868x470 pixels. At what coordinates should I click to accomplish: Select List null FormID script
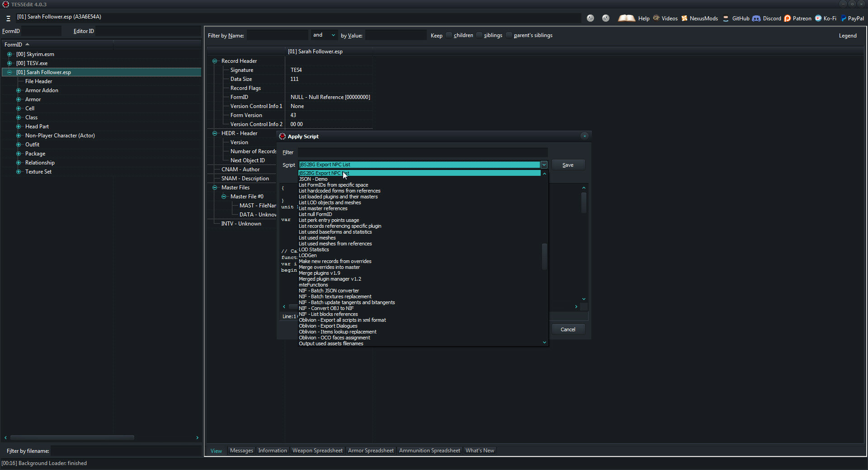point(316,214)
